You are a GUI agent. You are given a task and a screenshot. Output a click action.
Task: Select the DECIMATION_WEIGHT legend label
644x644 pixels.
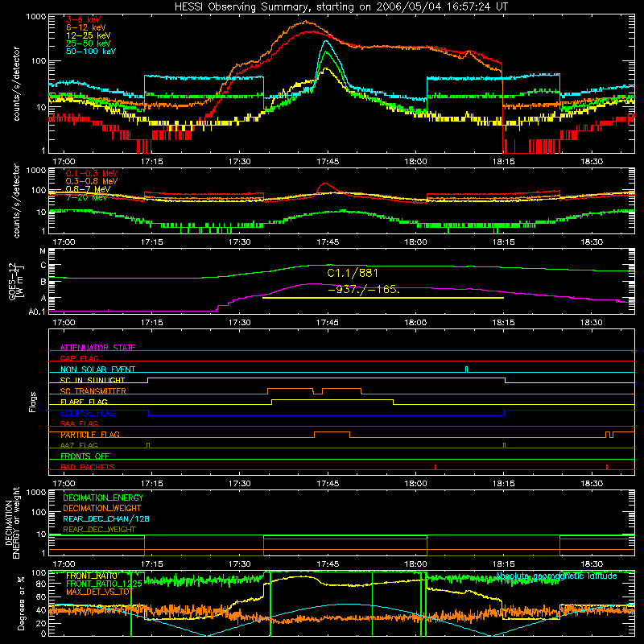102,509
